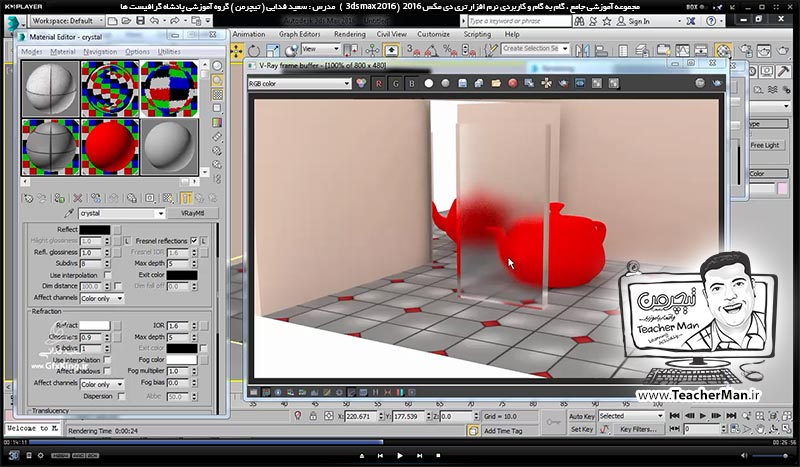
Task: Select the Rotate tool in main toolbar
Action: 254,51
